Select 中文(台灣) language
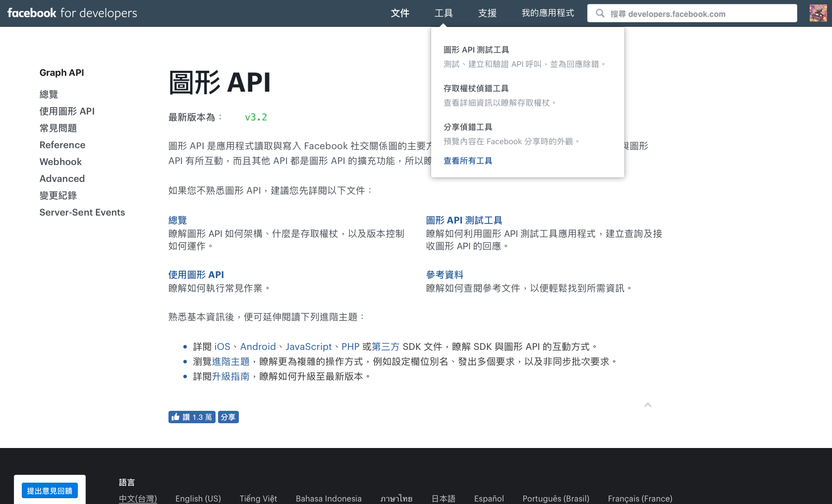832x504 pixels. [138, 499]
